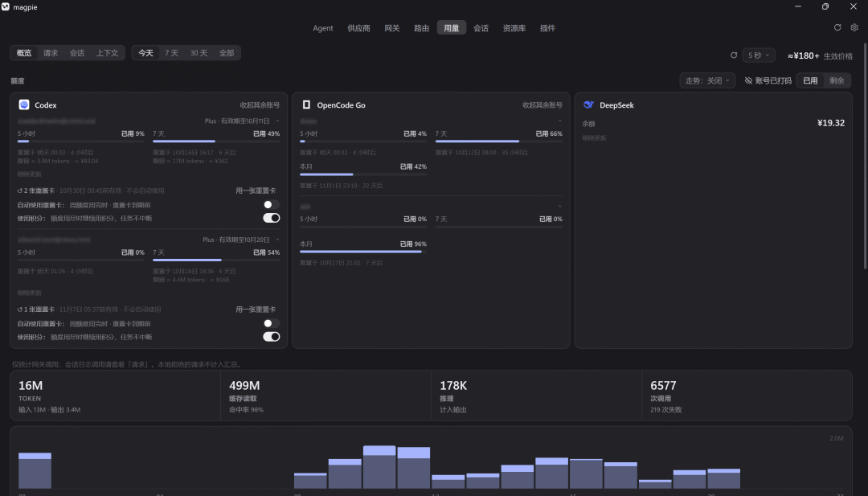
Task: Disable 使用积分 for the account valid until 10月20日
Action: tap(272, 337)
